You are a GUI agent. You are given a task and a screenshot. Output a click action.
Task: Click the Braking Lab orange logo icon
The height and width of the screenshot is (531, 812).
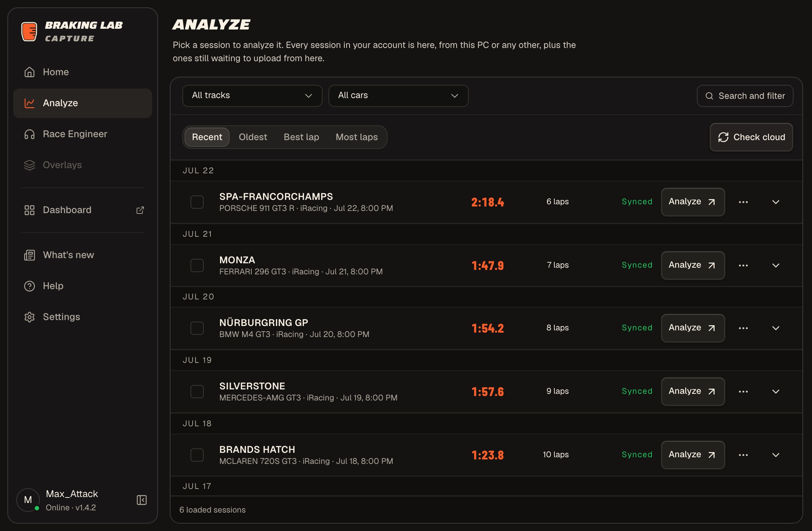[29, 32]
